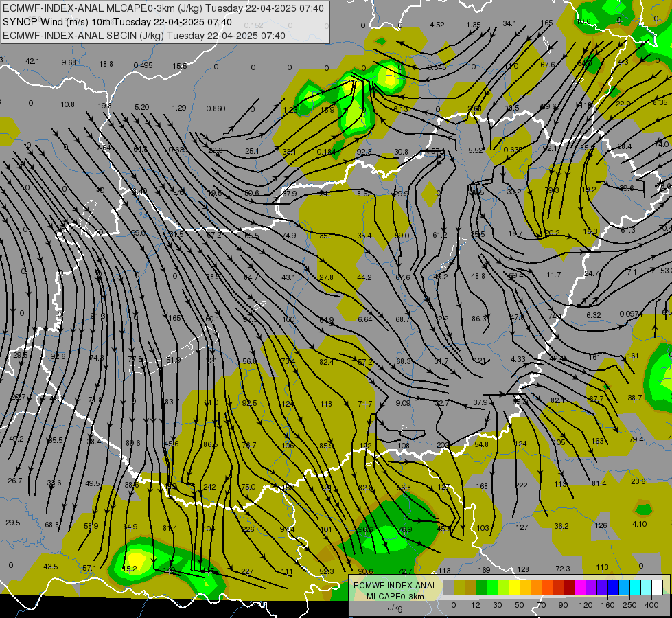
Task: Click the map value 9.68
Action: 69,62
